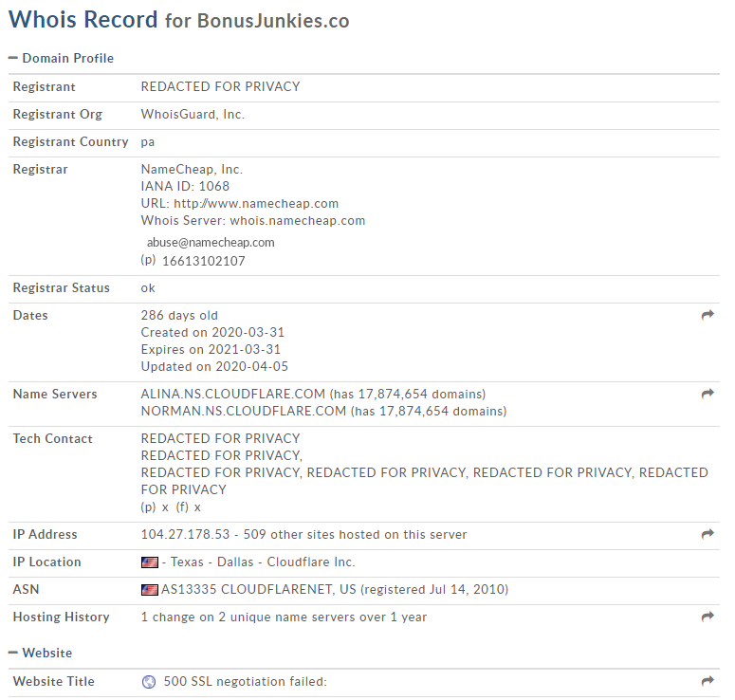This screenshot has height=700, width=735.
Task: Click the share arrow in Dates row
Action: pyautogui.click(x=707, y=315)
